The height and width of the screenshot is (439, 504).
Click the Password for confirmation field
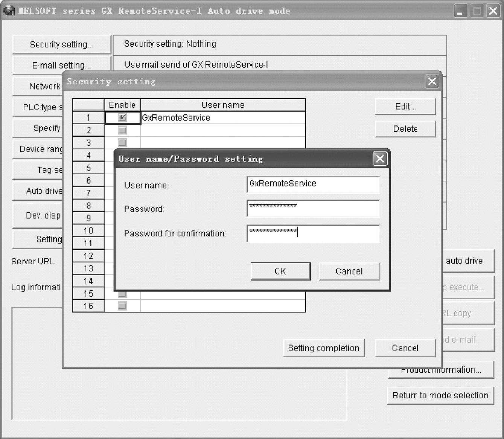click(313, 233)
